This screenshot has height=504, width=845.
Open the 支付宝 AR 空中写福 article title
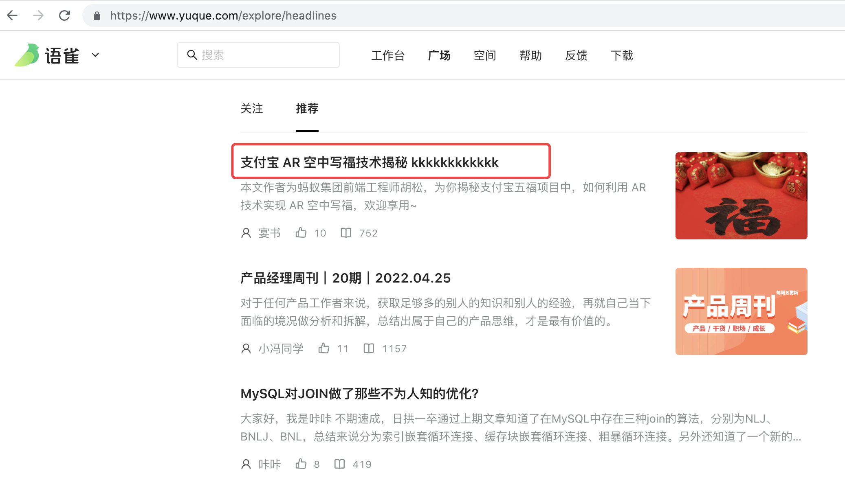coord(369,162)
